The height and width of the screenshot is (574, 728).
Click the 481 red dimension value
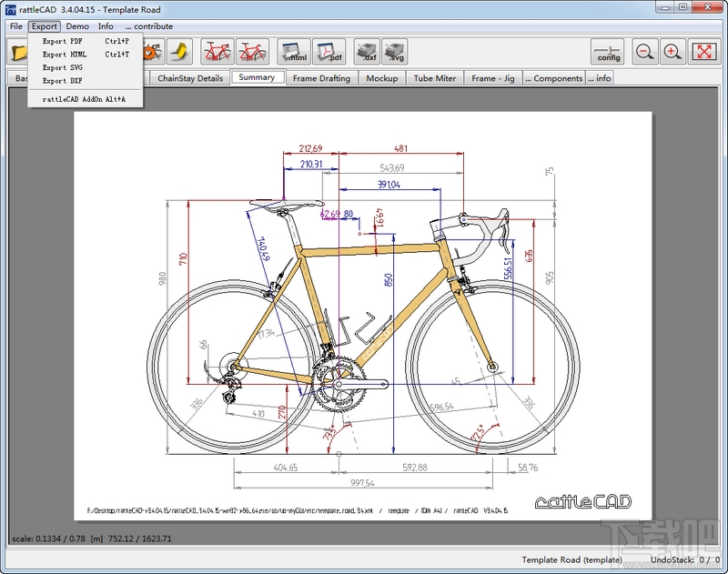click(400, 148)
